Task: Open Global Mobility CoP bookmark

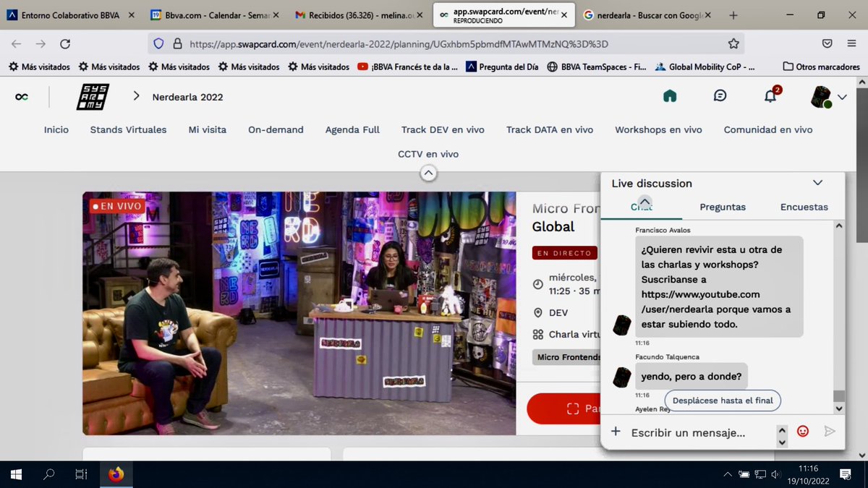Action: click(x=705, y=67)
